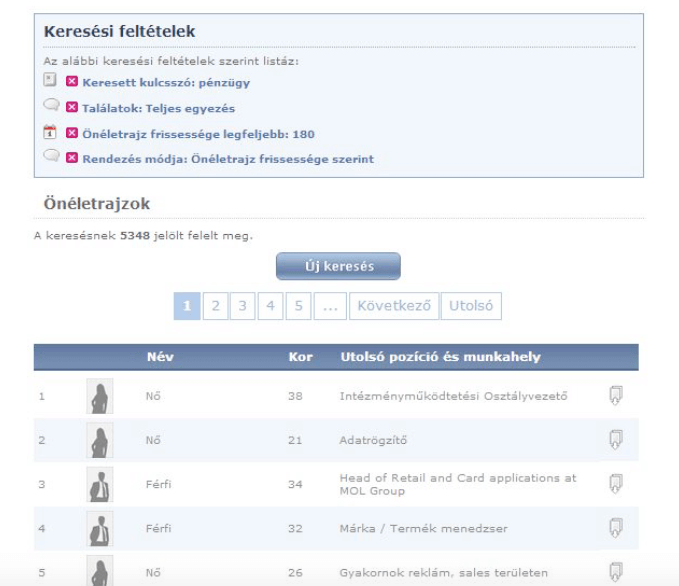Open the male avatar of candidate 3
This screenshot has width=679, height=586.
100,484
